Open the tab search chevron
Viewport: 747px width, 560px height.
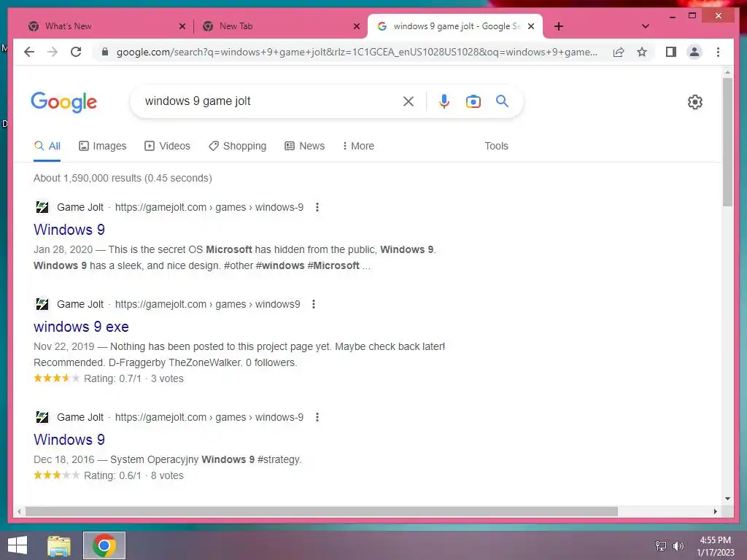tap(645, 26)
